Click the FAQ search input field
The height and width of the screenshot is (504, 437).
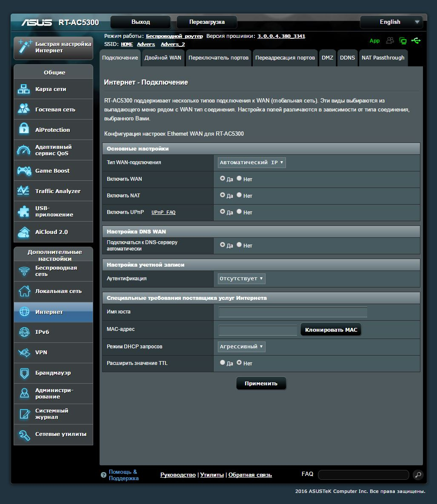click(363, 475)
